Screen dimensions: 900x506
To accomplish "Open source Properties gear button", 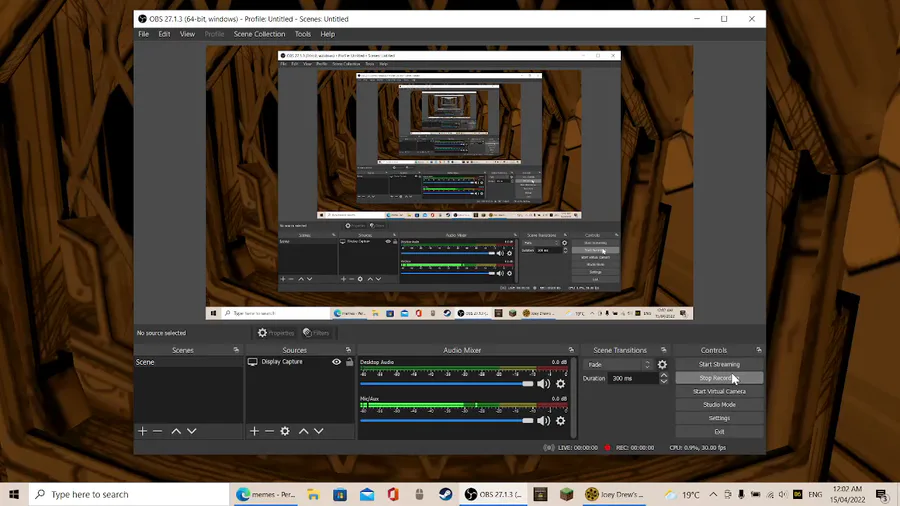I will 276,333.
